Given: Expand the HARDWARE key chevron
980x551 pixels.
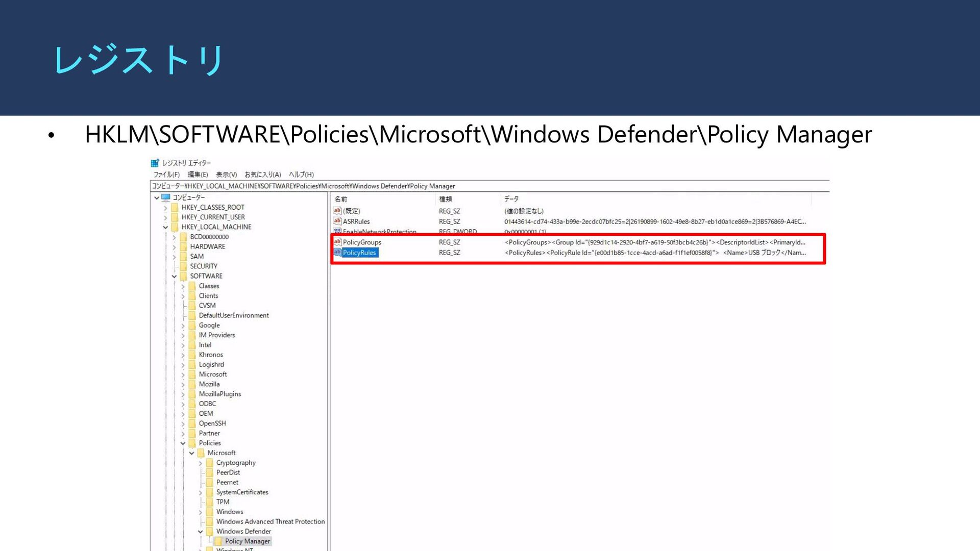Looking at the screenshot, I should pyautogui.click(x=174, y=247).
